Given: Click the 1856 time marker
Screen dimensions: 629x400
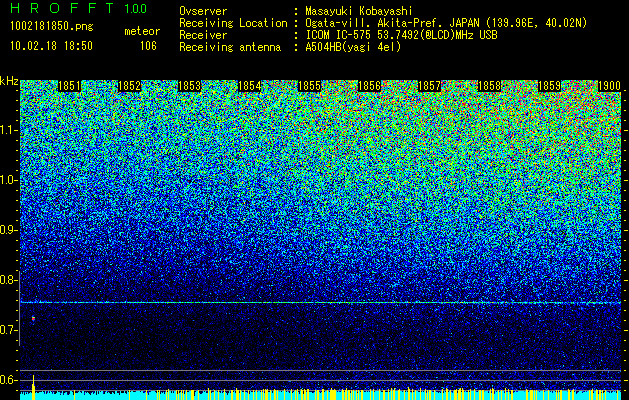Looking at the screenshot, I should 369,86.
